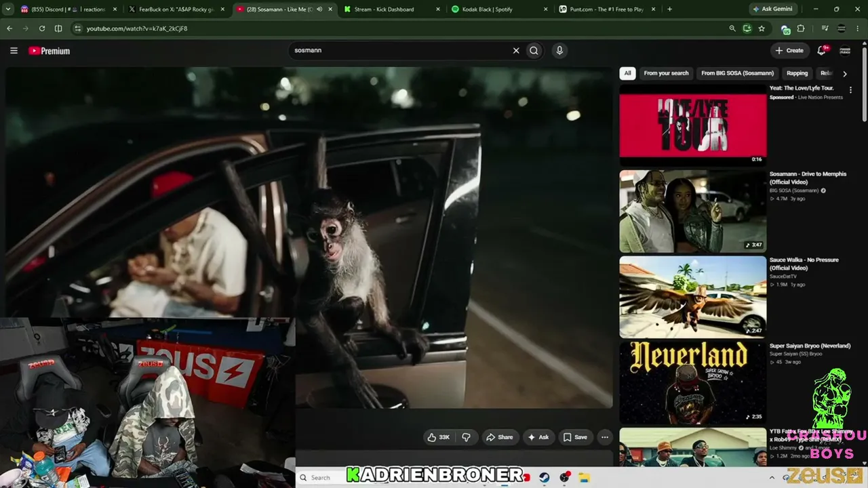Open the YouTube guide hamburger menu
This screenshot has width=868, height=488.
point(14,51)
